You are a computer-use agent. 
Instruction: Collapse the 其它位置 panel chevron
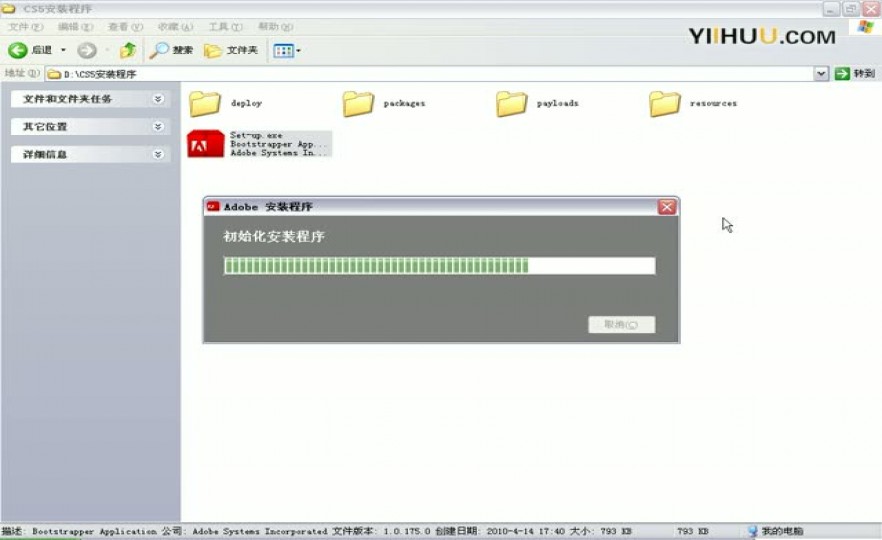click(158, 127)
